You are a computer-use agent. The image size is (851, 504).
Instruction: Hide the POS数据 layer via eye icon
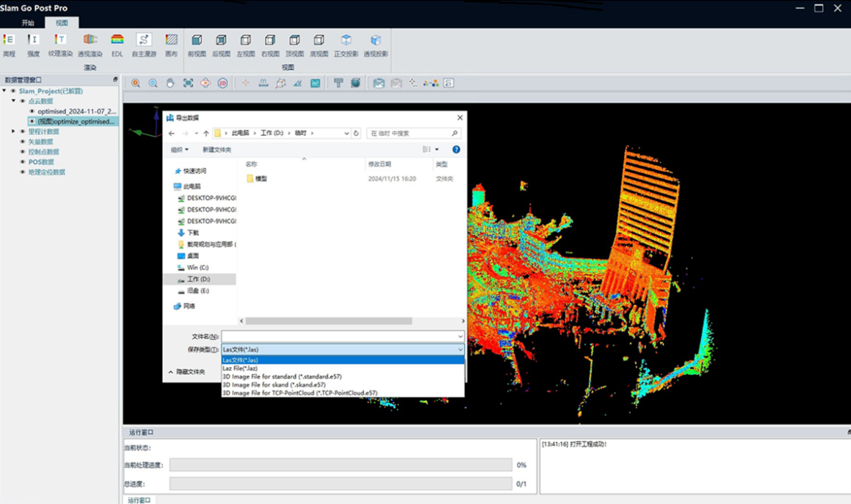coord(22,162)
